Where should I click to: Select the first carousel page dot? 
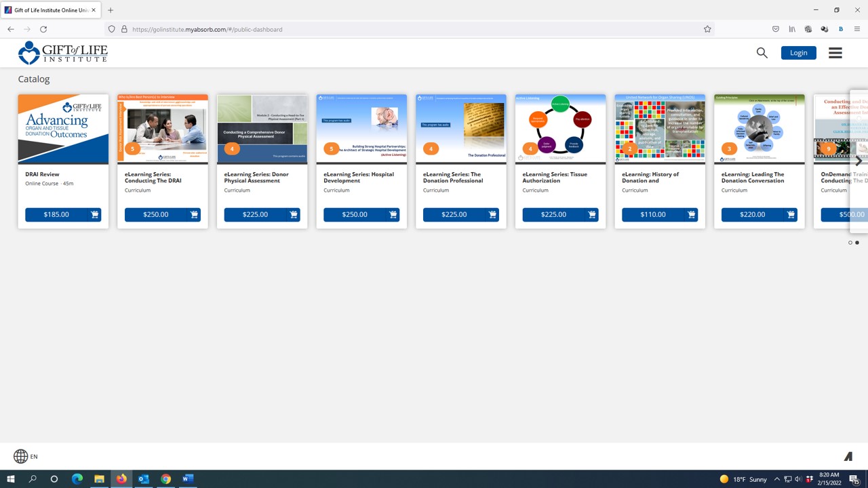(850, 243)
